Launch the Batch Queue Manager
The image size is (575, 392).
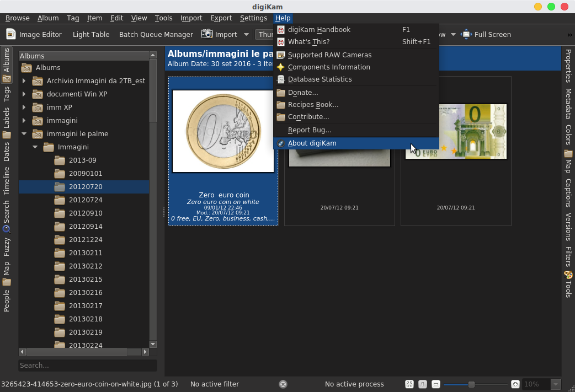[x=156, y=34]
